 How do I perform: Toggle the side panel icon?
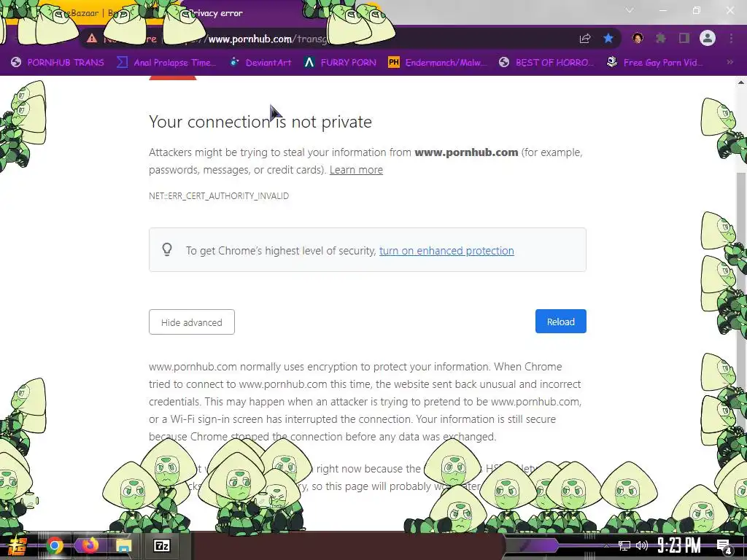point(684,38)
